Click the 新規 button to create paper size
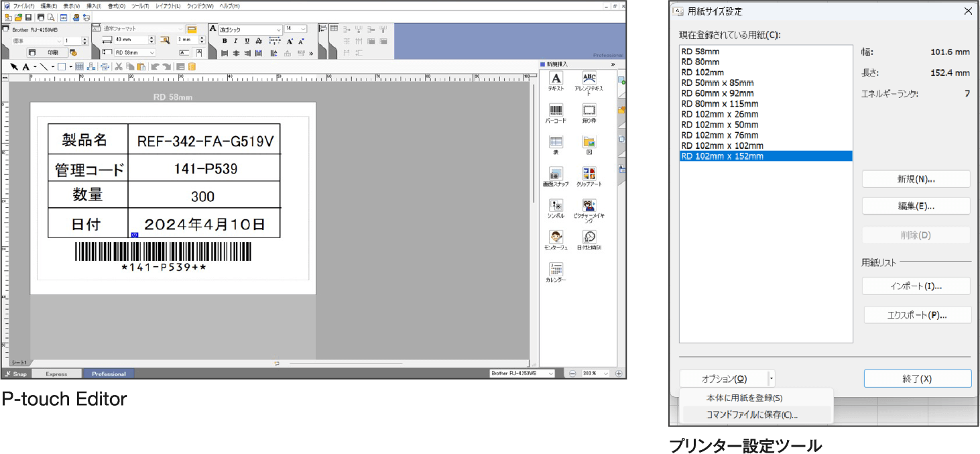 (x=916, y=178)
